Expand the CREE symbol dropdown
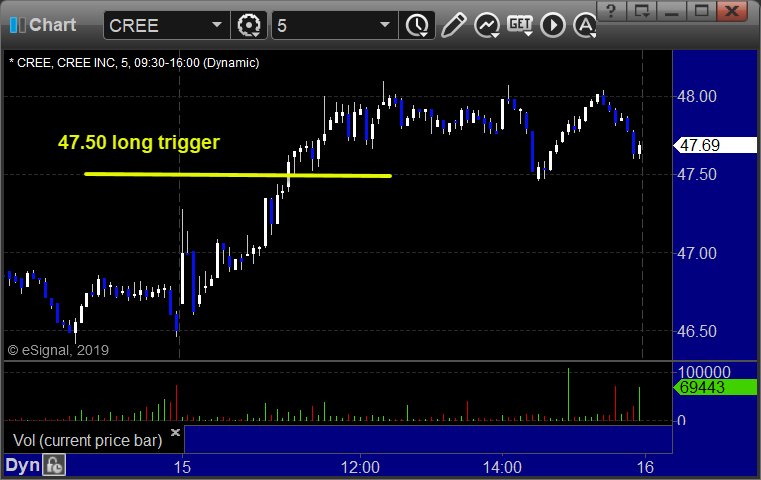Image resolution: width=761 pixels, height=480 pixels. tap(217, 25)
